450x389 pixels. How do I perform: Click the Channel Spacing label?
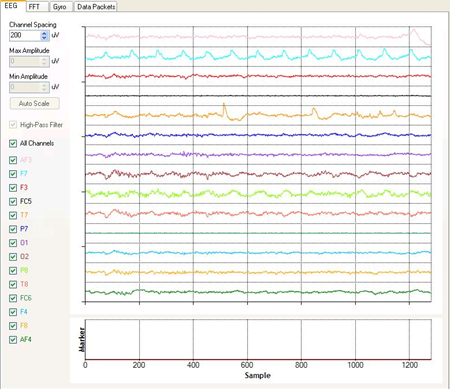click(x=33, y=25)
